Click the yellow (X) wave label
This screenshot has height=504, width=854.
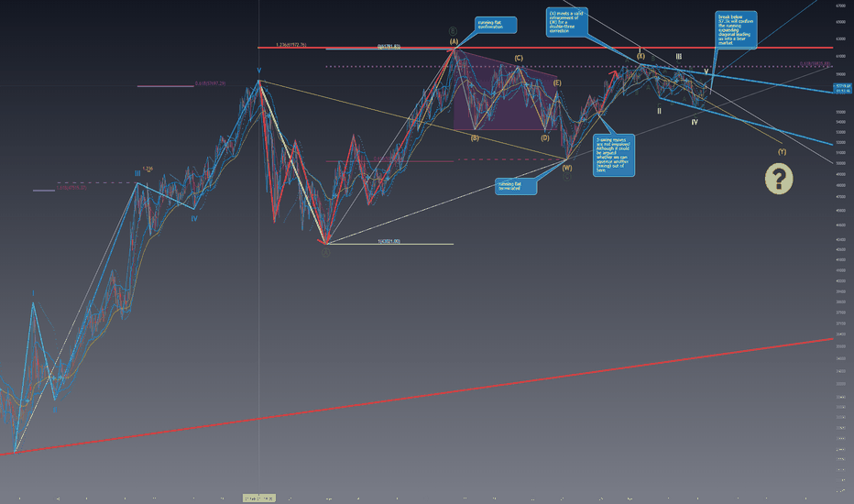(x=641, y=56)
